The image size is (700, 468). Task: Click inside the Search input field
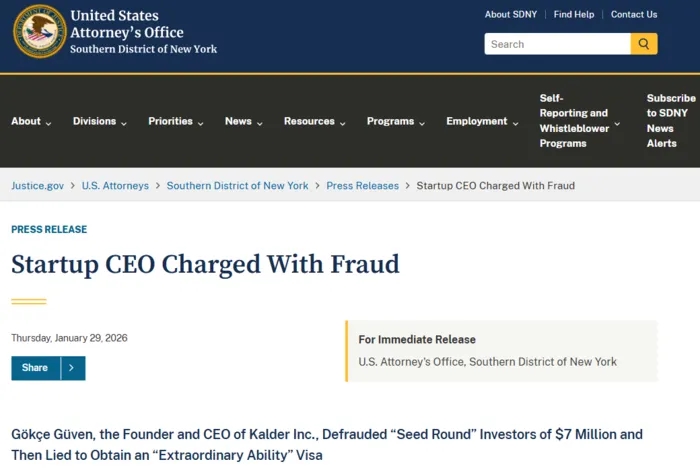[x=557, y=44]
